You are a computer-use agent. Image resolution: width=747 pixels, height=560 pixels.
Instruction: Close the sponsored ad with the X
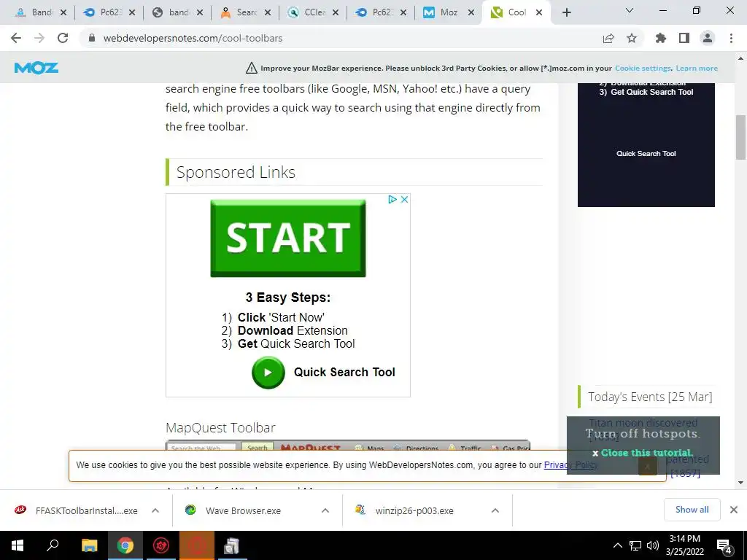coord(404,200)
